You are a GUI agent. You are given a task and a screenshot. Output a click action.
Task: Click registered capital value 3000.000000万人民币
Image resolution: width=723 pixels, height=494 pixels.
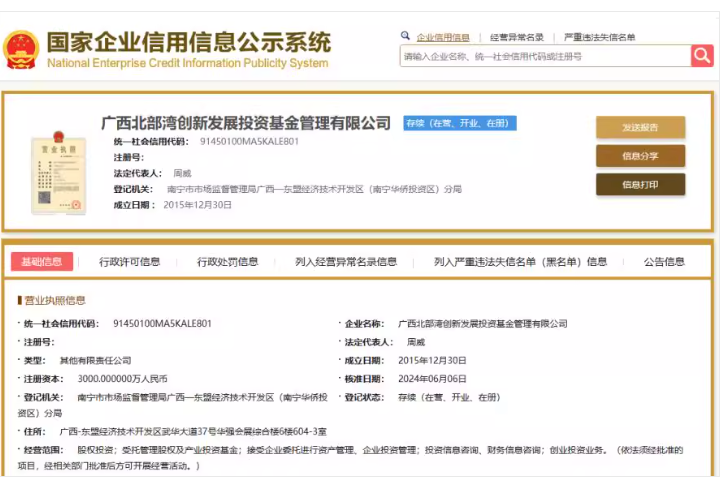tap(122, 379)
